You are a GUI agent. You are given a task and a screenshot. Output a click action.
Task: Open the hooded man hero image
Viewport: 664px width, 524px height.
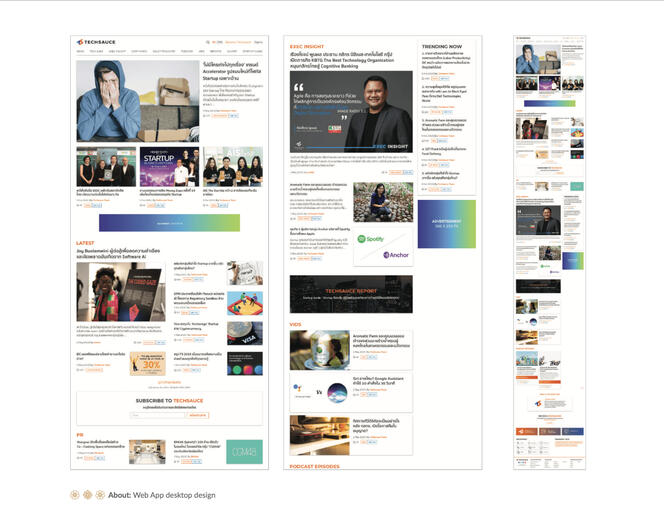(x=138, y=101)
